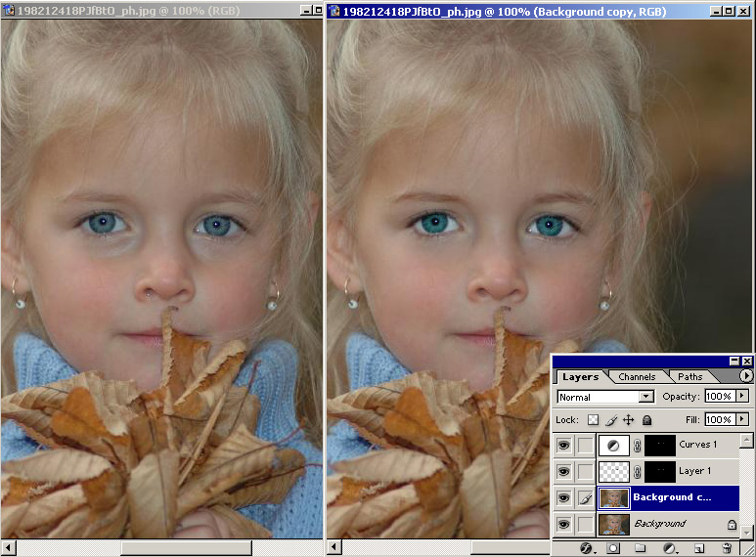
Task: Toggle lock all padlock icon
Action: click(647, 420)
